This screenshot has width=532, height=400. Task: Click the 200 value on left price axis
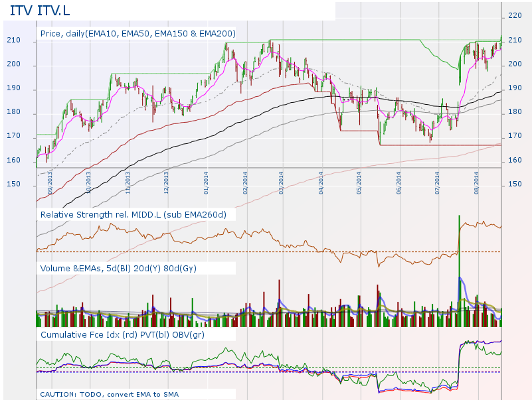pos(13,64)
